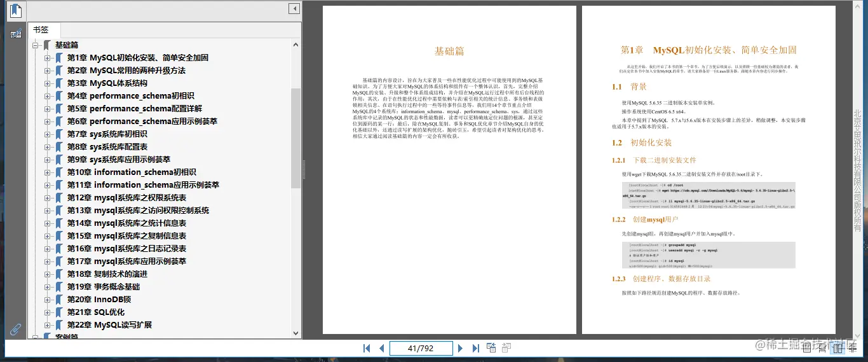This screenshot has width=868, height=362.
Task: Open the bookmarks panel icon
Action: pos(15,11)
